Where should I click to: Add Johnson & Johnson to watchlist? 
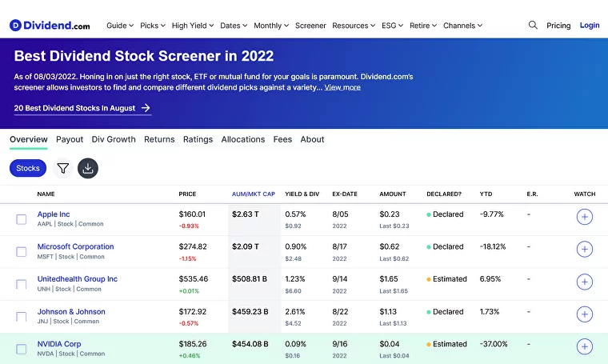tap(584, 315)
